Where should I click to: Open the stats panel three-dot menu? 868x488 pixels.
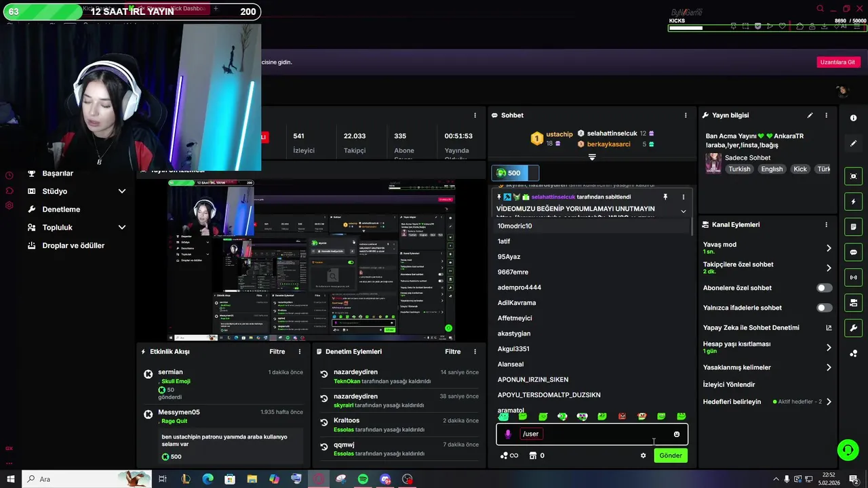coord(475,115)
